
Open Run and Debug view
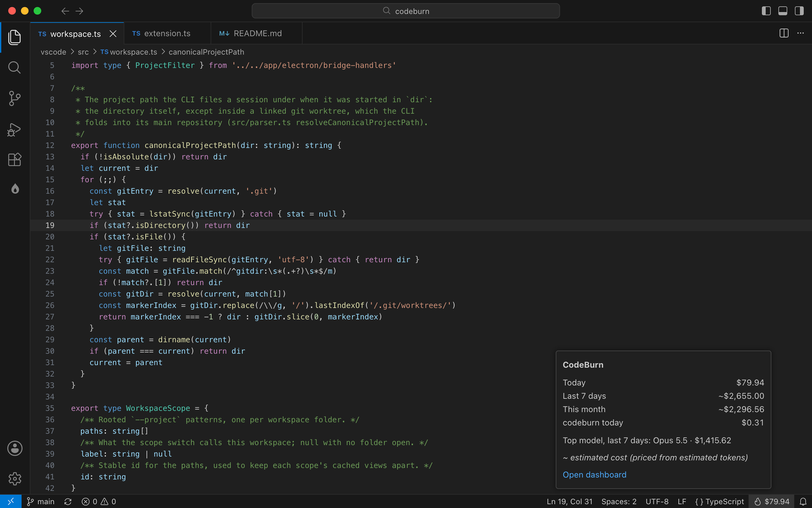pyautogui.click(x=15, y=130)
